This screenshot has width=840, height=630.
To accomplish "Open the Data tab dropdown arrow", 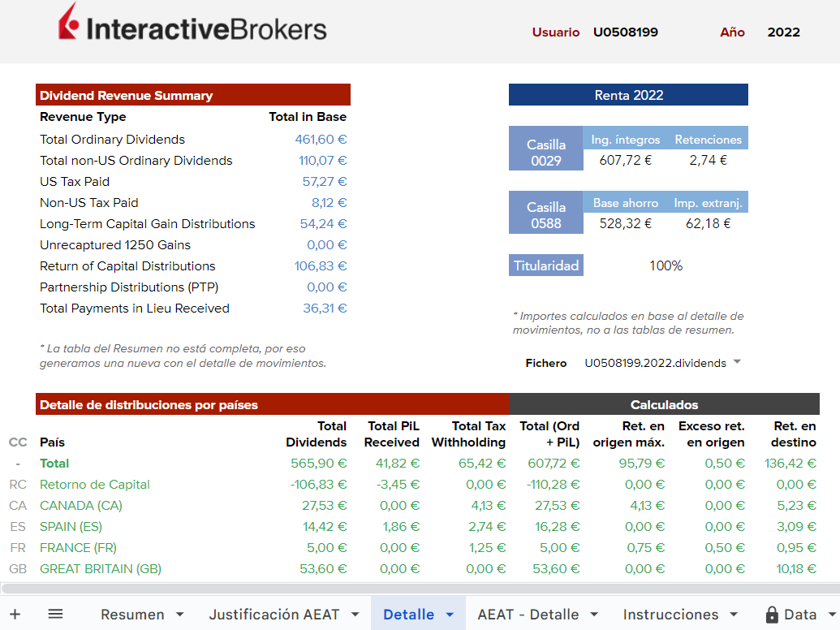I will click(x=832, y=615).
